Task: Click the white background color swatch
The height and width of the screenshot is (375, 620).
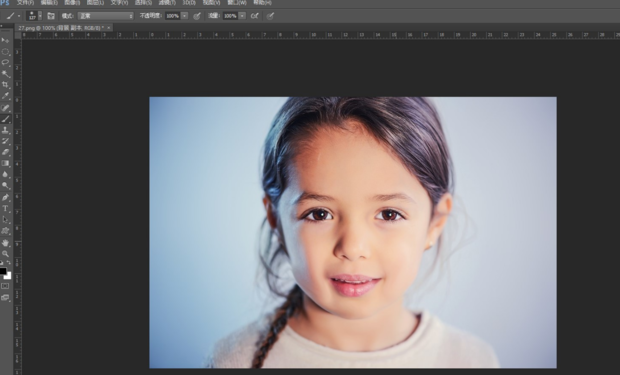Action: 8,276
